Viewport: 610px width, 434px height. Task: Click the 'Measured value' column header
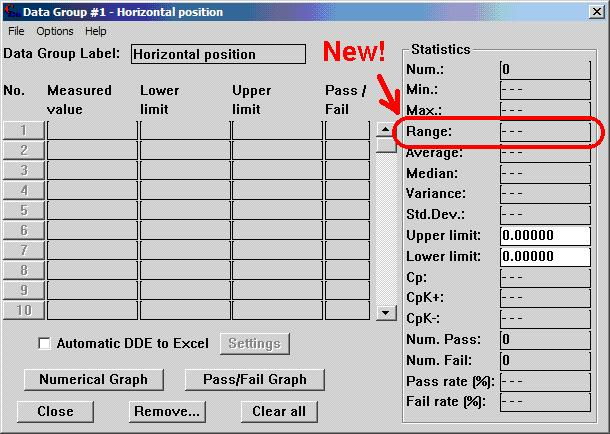point(79,100)
